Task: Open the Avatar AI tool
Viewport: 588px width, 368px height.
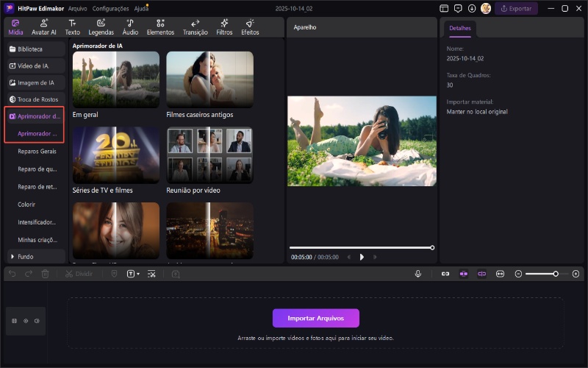Action: 43,27
